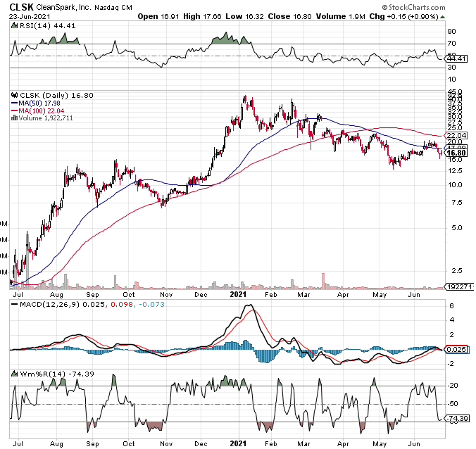Screen dimensions: 476x449
Task: Click the RSI(14) 44.41 panel label
Action: pyautogui.click(x=47, y=26)
